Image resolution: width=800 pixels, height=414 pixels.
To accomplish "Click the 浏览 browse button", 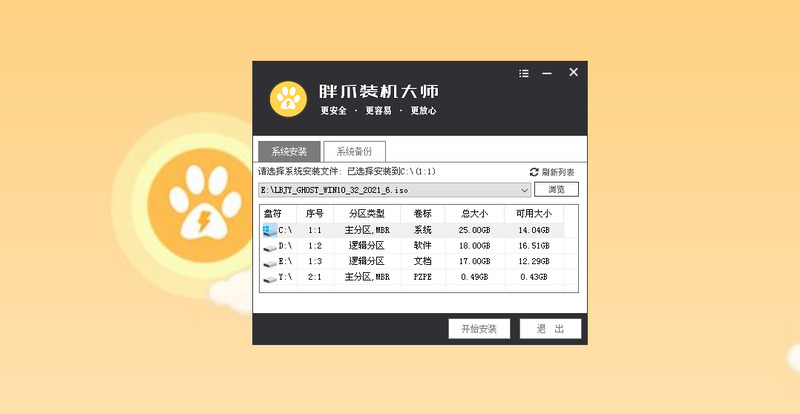I will (x=556, y=189).
